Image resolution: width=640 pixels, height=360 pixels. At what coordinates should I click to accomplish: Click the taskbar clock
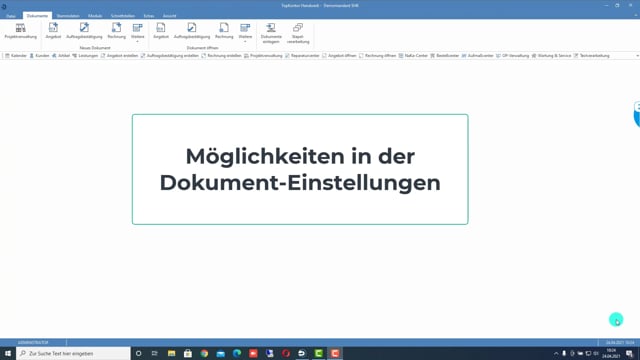click(x=611, y=353)
